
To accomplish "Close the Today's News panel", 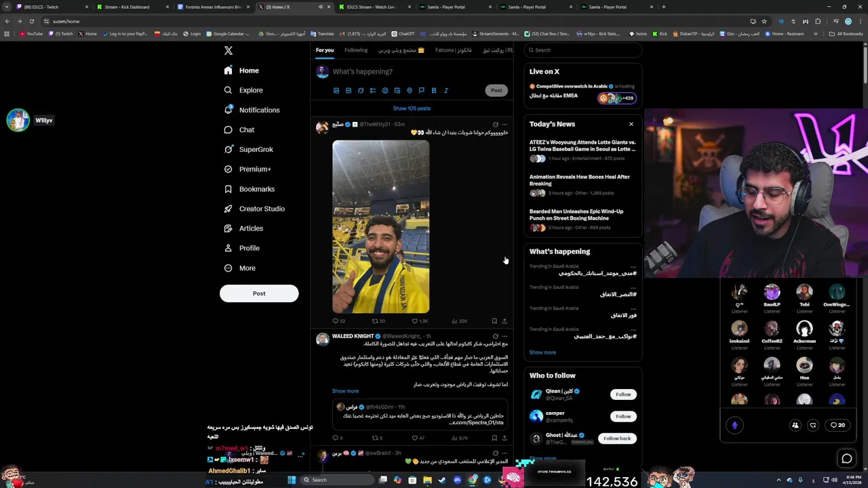I will point(631,124).
